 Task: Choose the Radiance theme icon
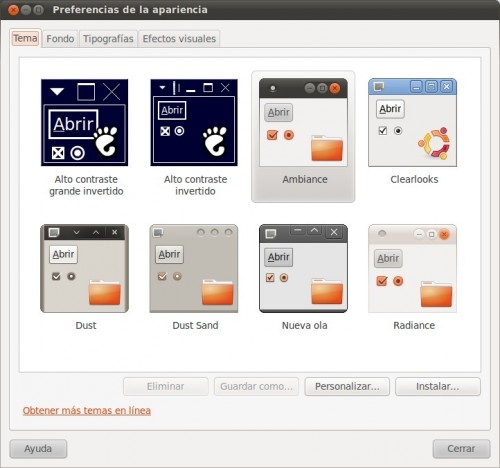412,269
